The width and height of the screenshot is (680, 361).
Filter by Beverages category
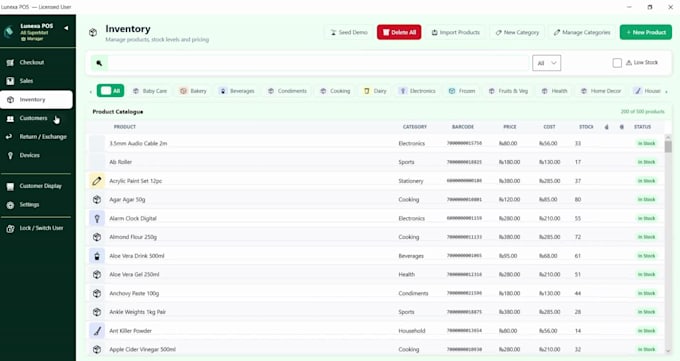[237, 91]
